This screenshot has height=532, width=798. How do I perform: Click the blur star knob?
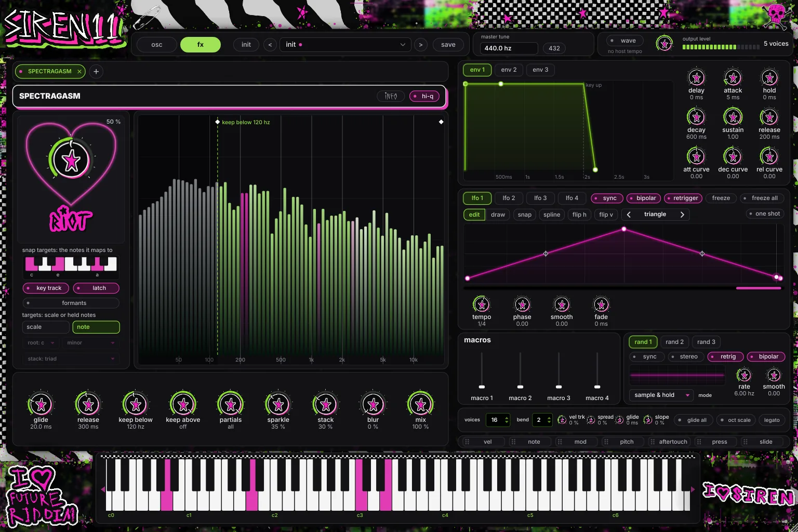tap(373, 404)
